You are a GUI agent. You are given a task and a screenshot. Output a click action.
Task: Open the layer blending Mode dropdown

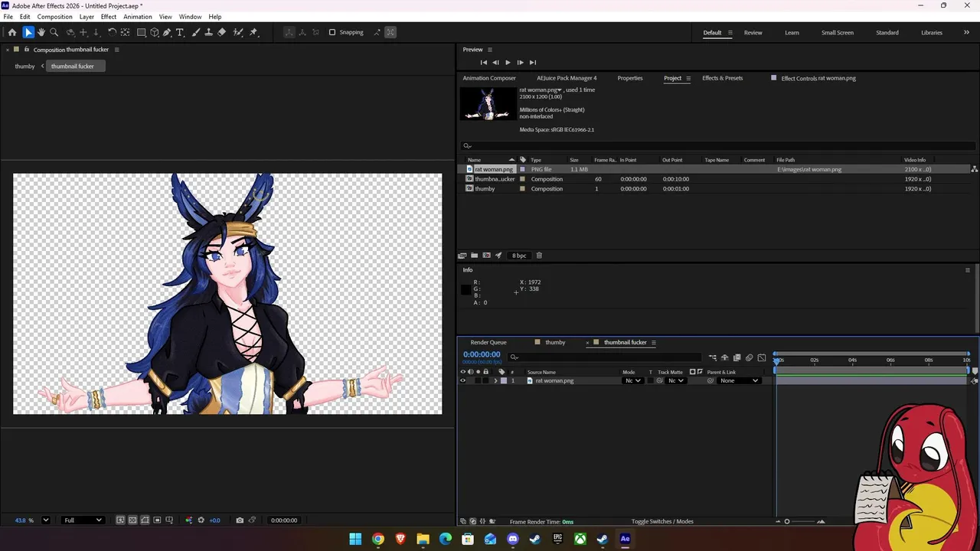[633, 380]
